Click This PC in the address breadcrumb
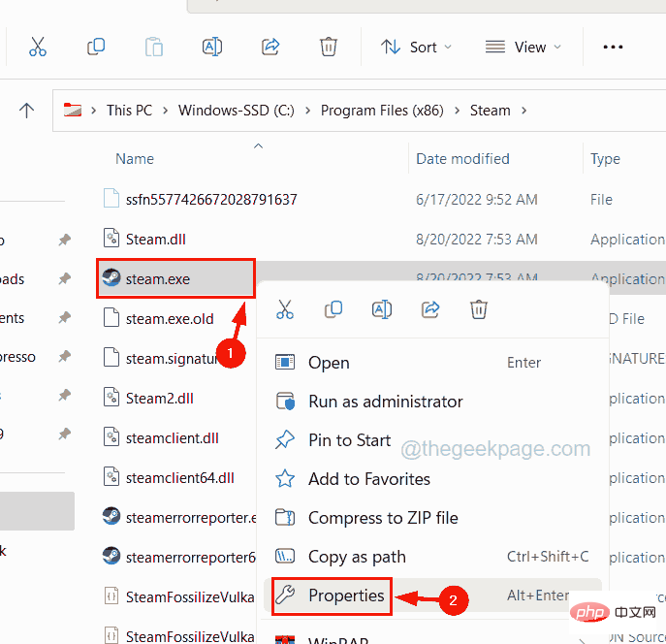 point(129,111)
